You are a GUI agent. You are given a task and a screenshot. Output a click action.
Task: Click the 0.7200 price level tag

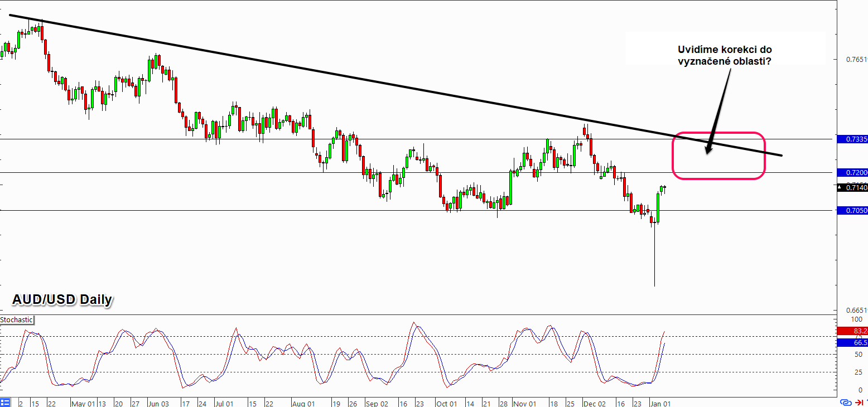point(852,173)
